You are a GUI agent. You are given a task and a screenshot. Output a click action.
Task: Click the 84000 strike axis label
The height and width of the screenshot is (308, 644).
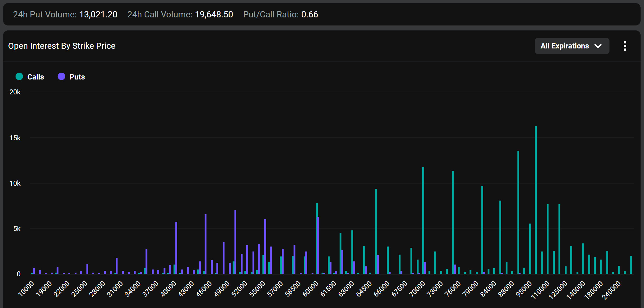[488, 288]
